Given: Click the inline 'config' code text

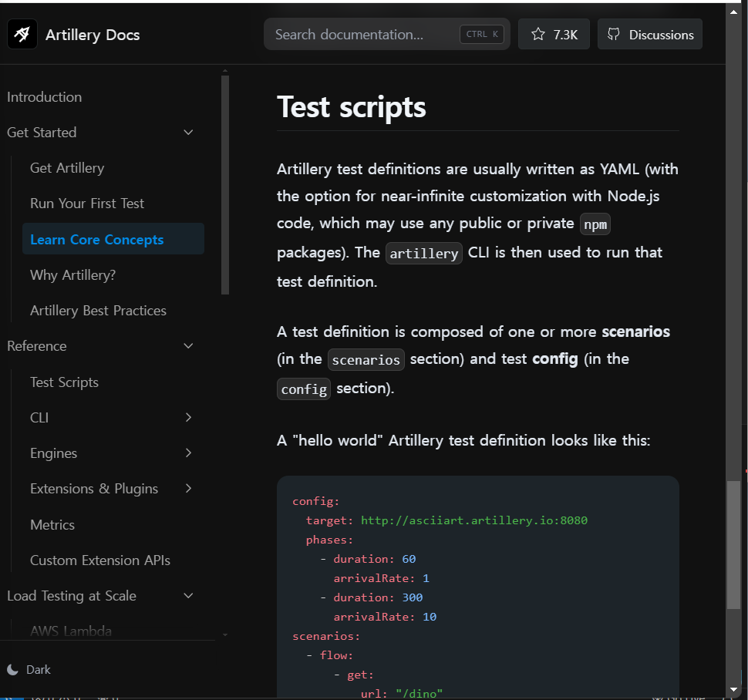Looking at the screenshot, I should click(304, 389).
